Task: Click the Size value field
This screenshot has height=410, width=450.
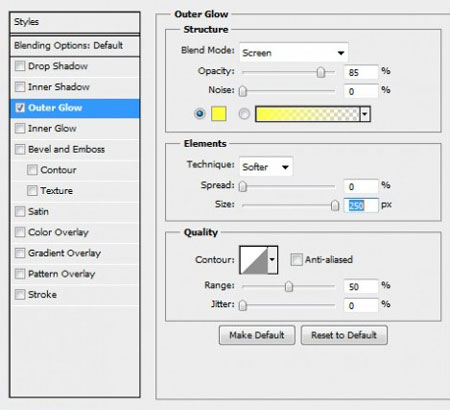Action: (361, 205)
